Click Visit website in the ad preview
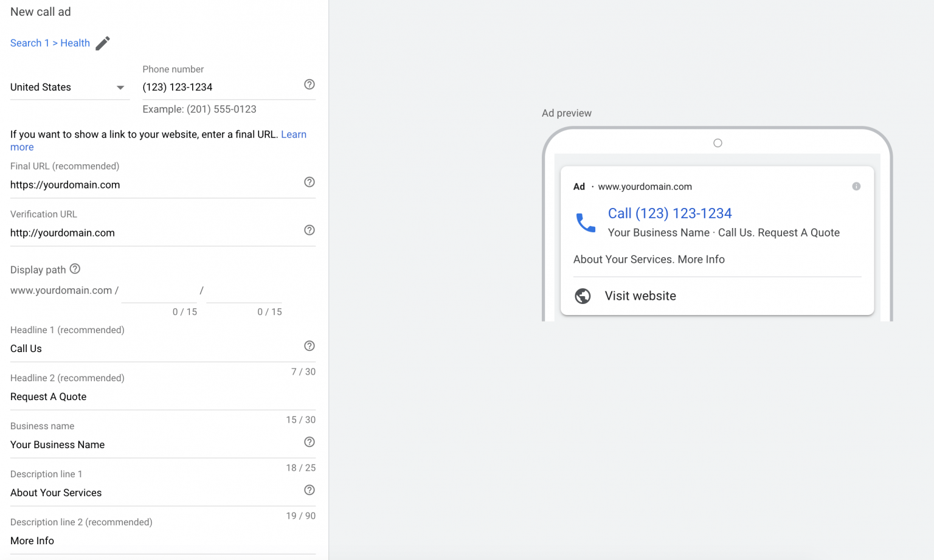This screenshot has height=560, width=934. point(640,296)
